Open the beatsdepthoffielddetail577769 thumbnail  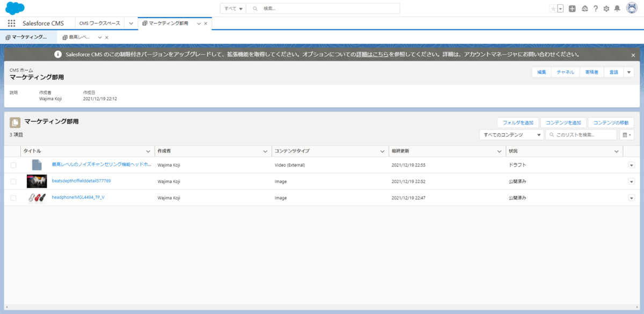(36, 181)
